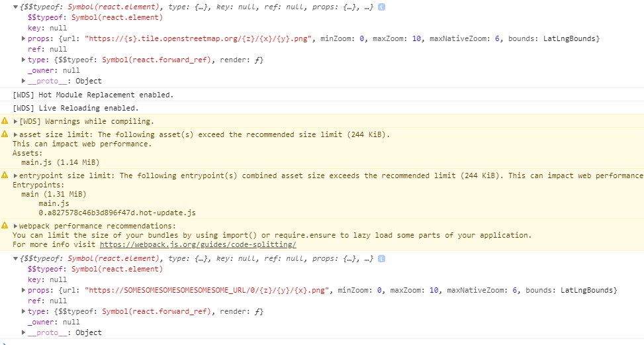Click 'key: null' in the first logged object
This screenshot has height=345, width=644.
[x=47, y=28]
